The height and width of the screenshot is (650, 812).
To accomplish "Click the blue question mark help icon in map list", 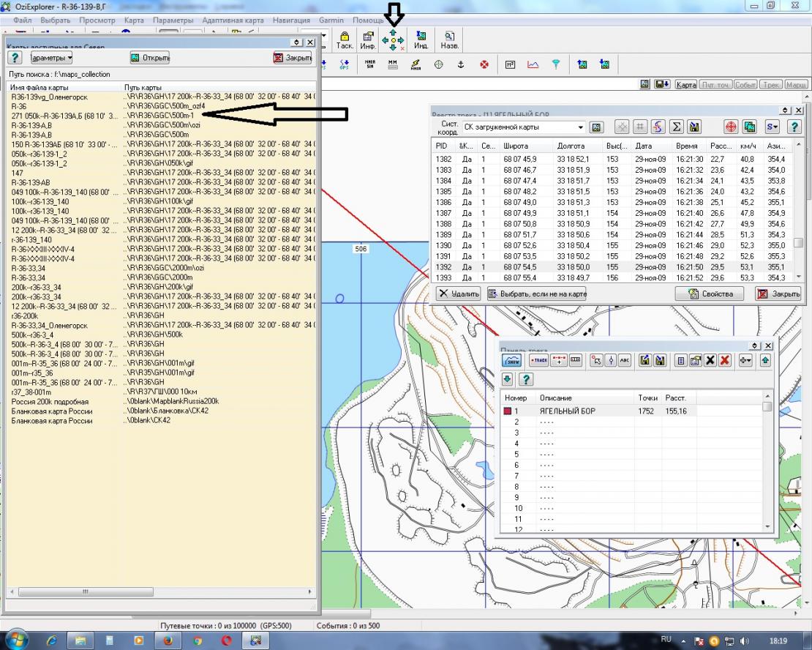I will [15, 58].
